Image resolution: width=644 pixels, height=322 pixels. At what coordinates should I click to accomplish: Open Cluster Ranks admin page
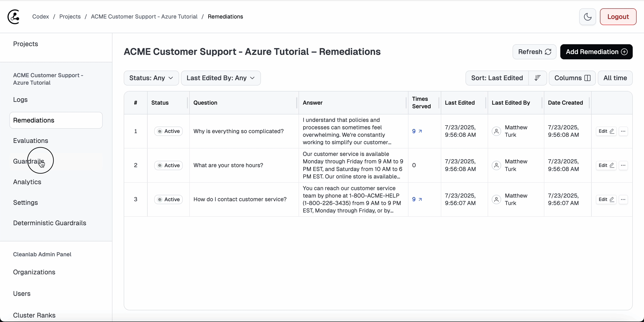[x=34, y=315]
